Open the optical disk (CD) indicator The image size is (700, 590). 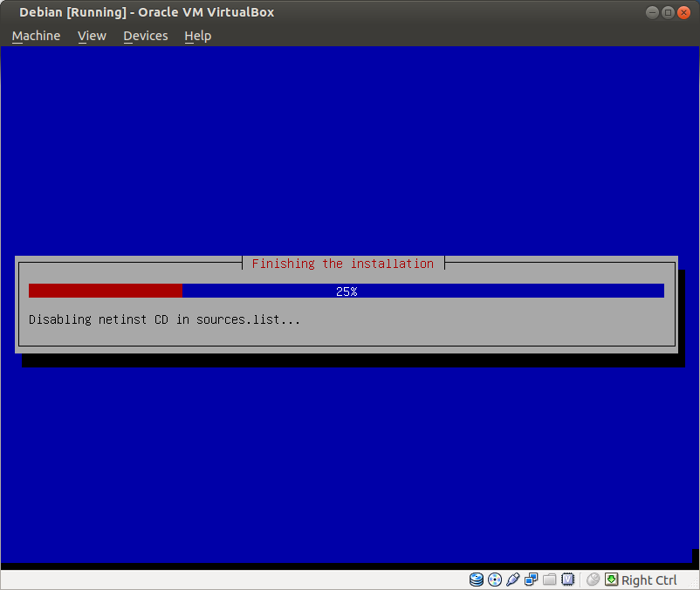point(495,580)
